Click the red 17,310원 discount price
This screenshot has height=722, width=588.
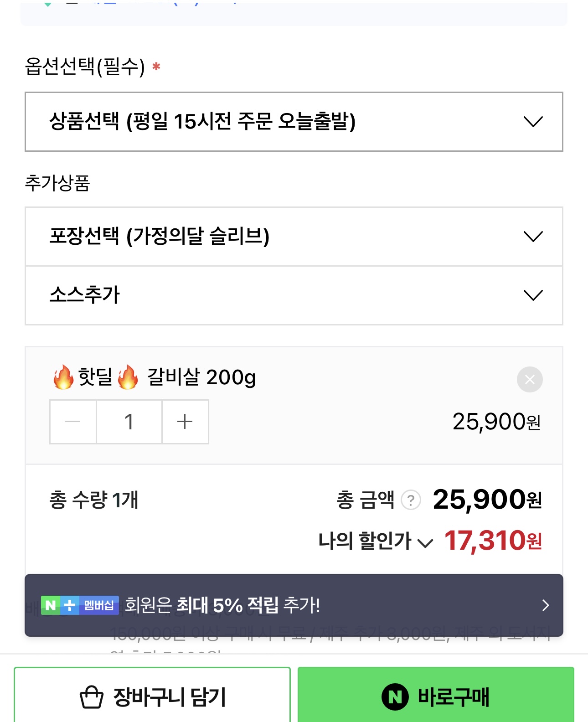click(x=492, y=541)
